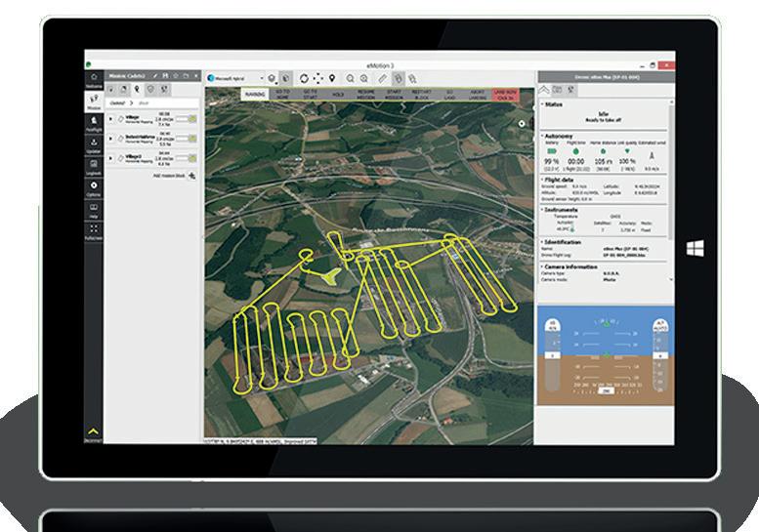This screenshot has width=759, height=532.
Task: Click the Resume Mission command
Action: [366, 95]
